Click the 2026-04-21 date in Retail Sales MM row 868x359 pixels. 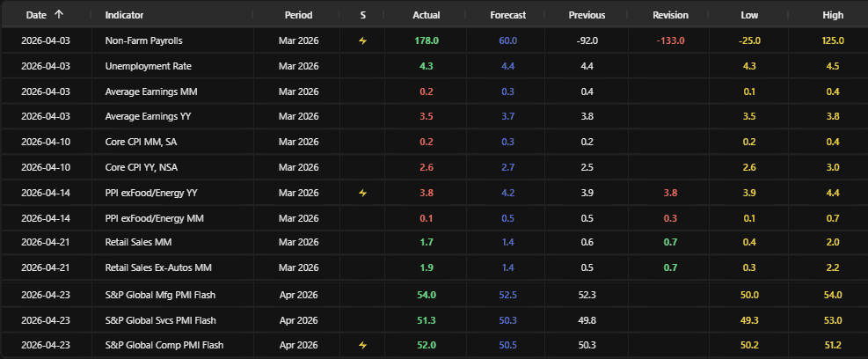pyautogui.click(x=46, y=242)
